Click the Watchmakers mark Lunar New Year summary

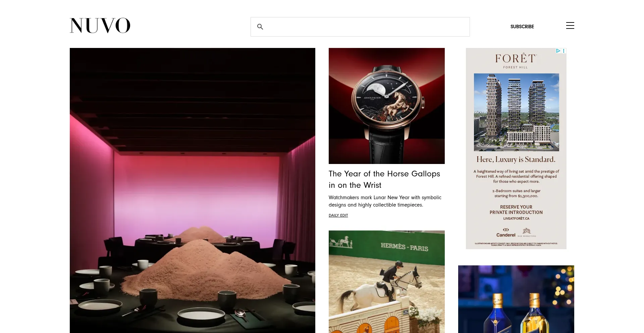tap(385, 201)
